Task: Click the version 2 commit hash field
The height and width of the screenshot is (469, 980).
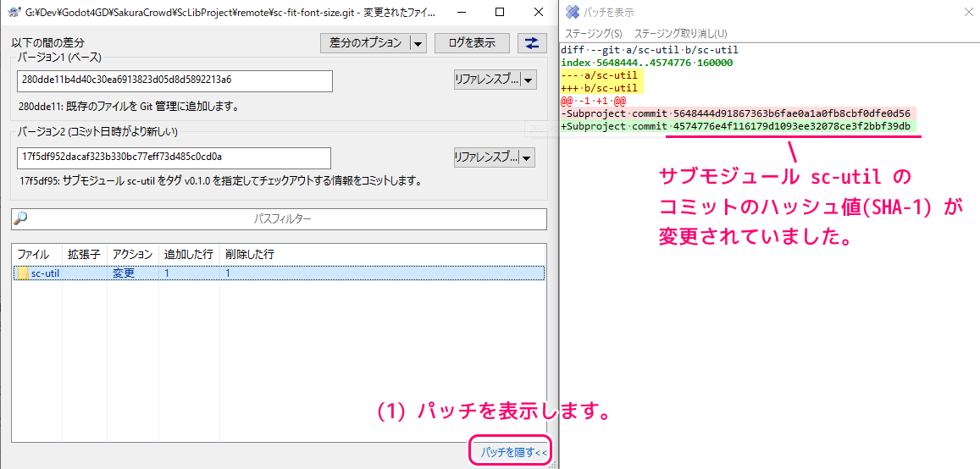Action: [x=174, y=157]
